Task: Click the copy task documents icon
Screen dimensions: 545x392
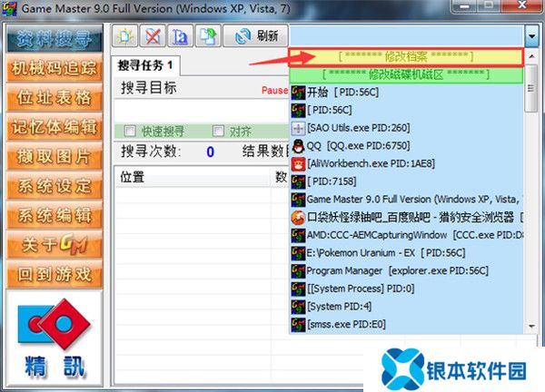Action: 208,35
